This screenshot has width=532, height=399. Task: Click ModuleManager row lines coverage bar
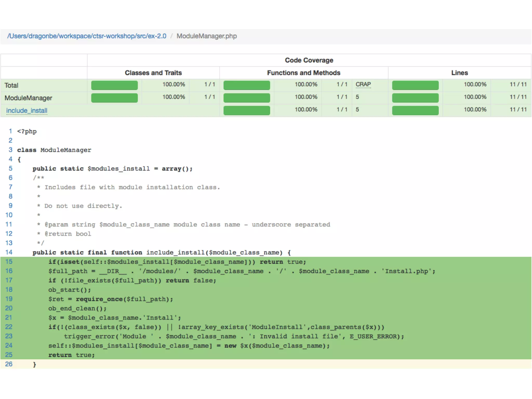(415, 98)
